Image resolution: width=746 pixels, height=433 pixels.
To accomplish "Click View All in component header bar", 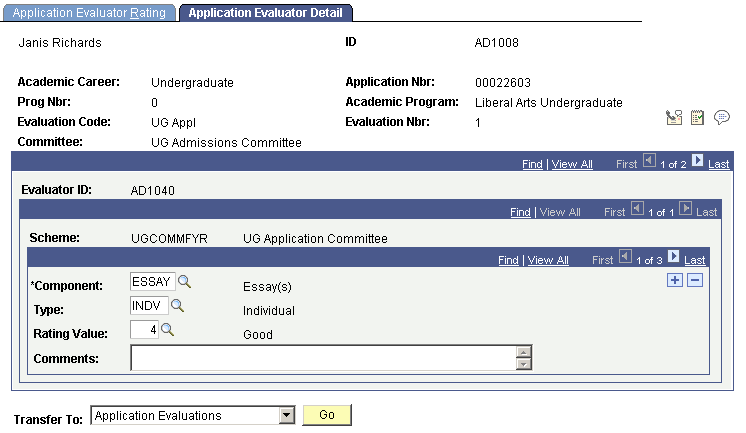I will (548, 260).
